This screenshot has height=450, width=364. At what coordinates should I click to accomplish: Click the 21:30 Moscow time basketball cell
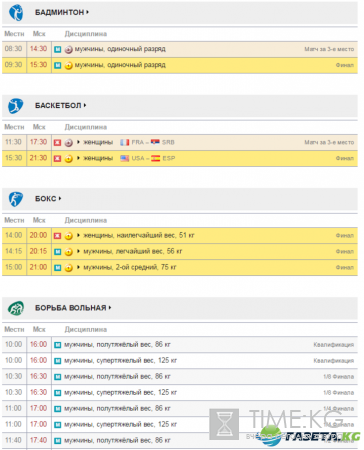(x=39, y=158)
